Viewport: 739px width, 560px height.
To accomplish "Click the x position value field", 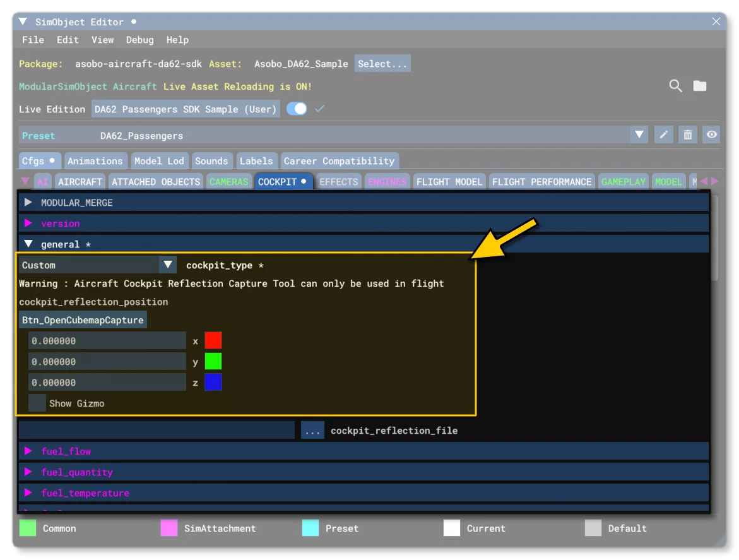I will coord(107,340).
